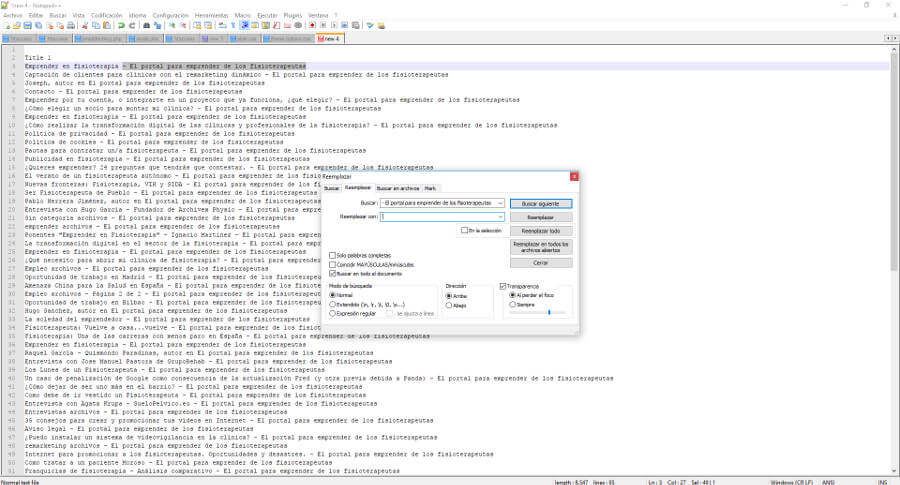This screenshot has height=485, width=900.
Task: Start macro recording with the red record icon
Action: pos(312,25)
